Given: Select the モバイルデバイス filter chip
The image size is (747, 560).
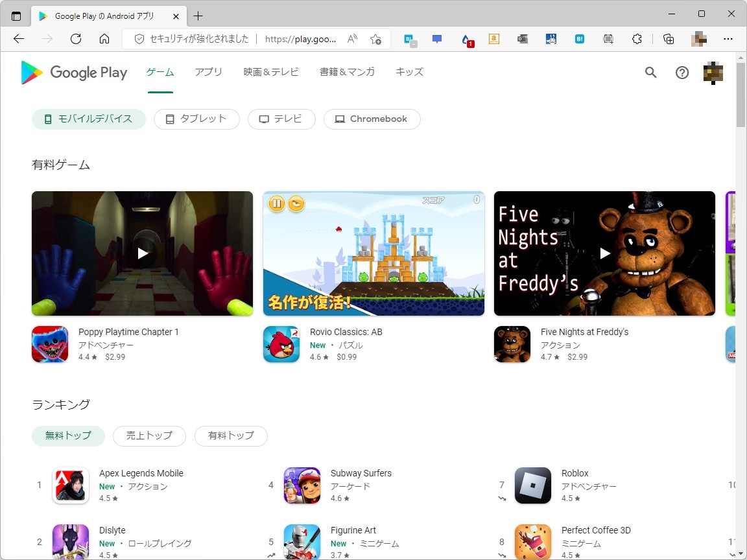Looking at the screenshot, I should pos(89,119).
